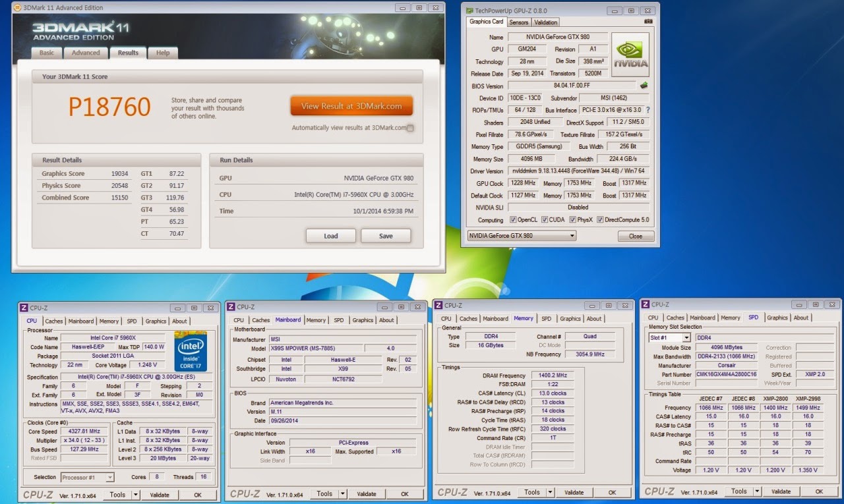844x504 pixels.
Task: Click OK in the CPU-Z SPD window
Action: coord(819,491)
